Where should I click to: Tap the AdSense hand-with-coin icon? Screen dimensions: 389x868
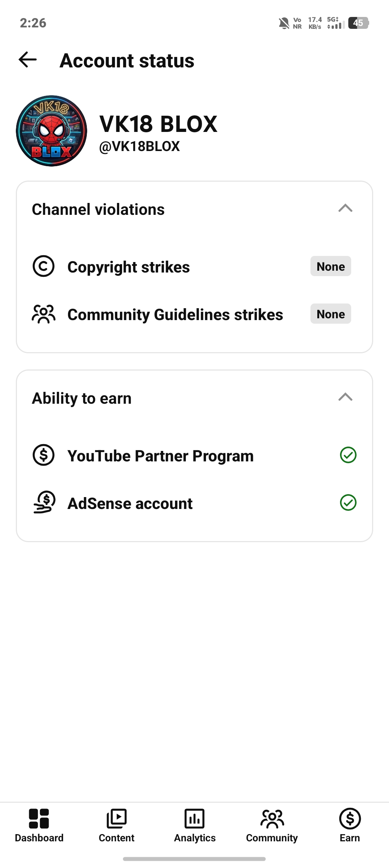click(44, 502)
